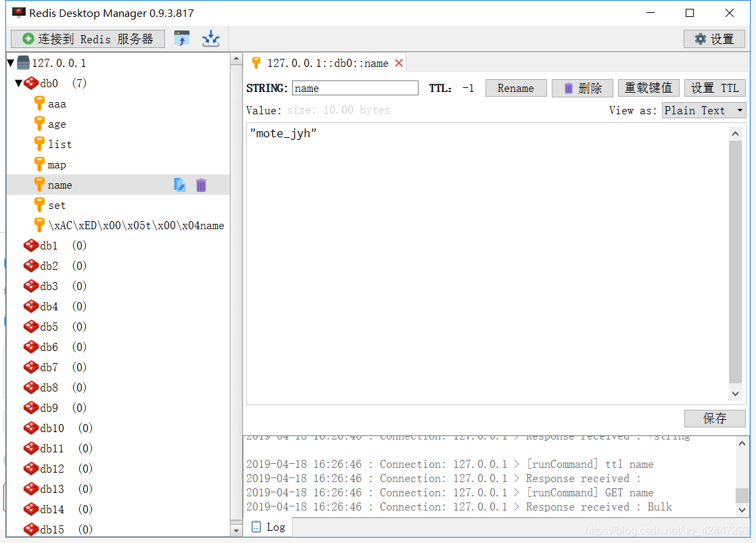Click the db3 database icon
The width and height of the screenshot is (756, 543).
[x=31, y=286]
